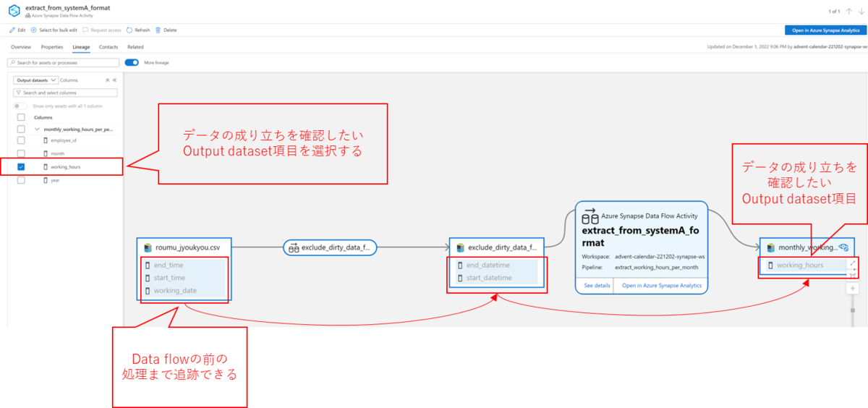Click the zoom in plus button
Viewport: 868px width, 408px height.
(x=853, y=288)
